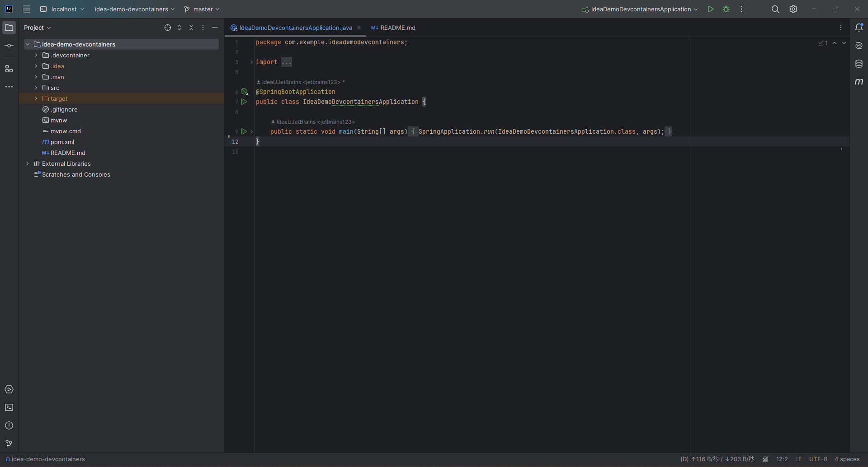Viewport: 868px width, 467px height.
Task: Go to next highlighted problem arrow
Action: click(x=844, y=43)
